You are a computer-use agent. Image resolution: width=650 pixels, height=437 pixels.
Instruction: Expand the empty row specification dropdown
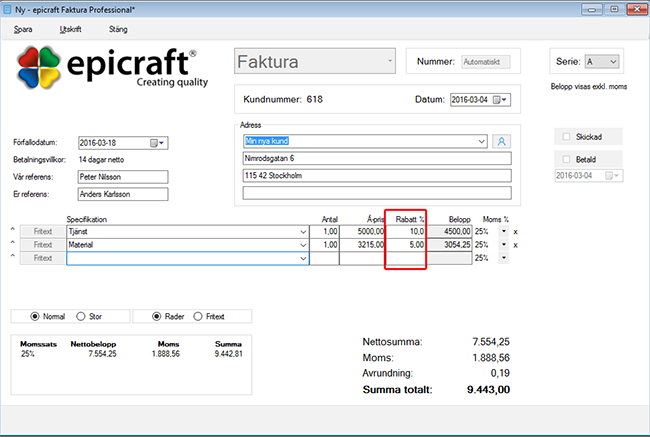[303, 259]
